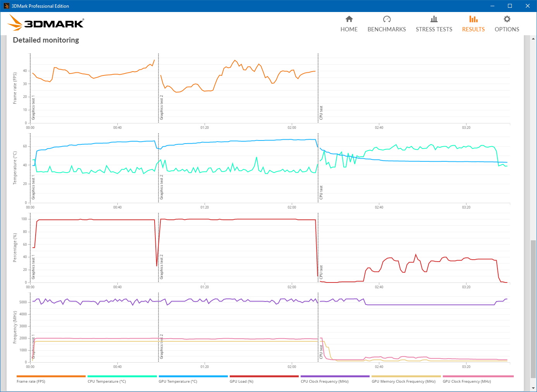Screen dimensions: 537x392
Task: Click the app icon in title bar
Action: pyautogui.click(x=6, y=6)
